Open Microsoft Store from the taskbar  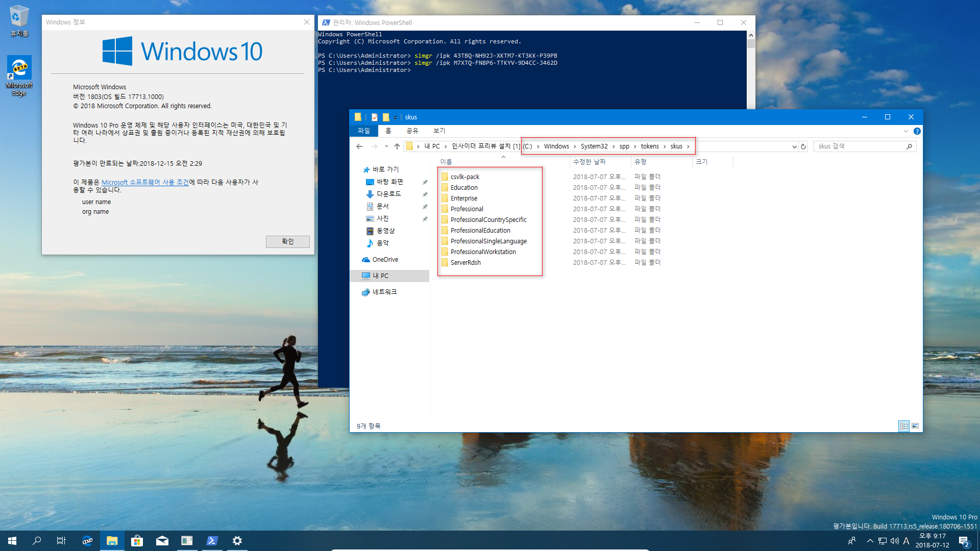[137, 541]
